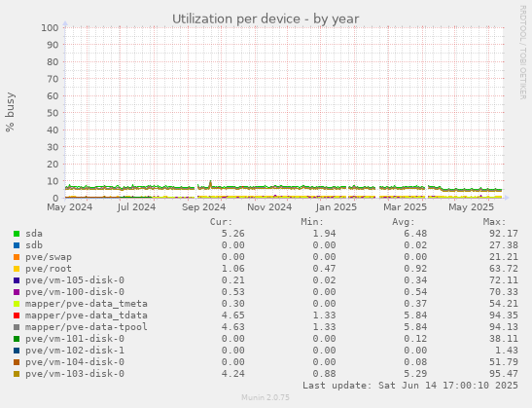Click the mapper/pve-data_tmeta legend swatch

pyautogui.click(x=17, y=304)
